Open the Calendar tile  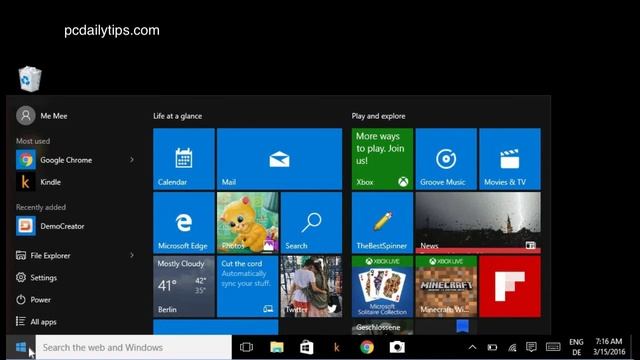pos(184,159)
